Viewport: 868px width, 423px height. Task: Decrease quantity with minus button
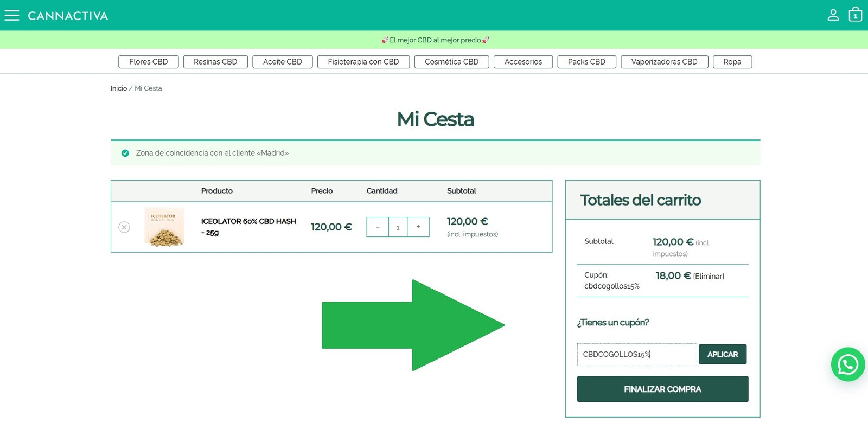pyautogui.click(x=378, y=227)
